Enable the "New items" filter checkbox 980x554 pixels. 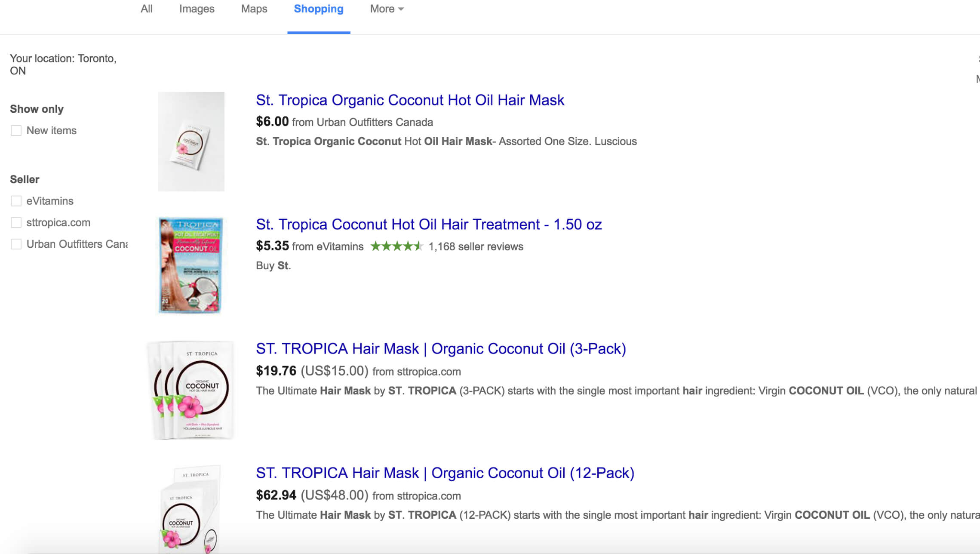coord(16,130)
